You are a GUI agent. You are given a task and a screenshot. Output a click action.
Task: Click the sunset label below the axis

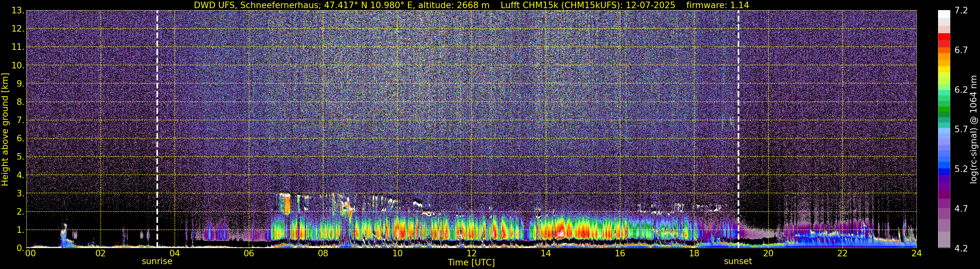click(738, 262)
